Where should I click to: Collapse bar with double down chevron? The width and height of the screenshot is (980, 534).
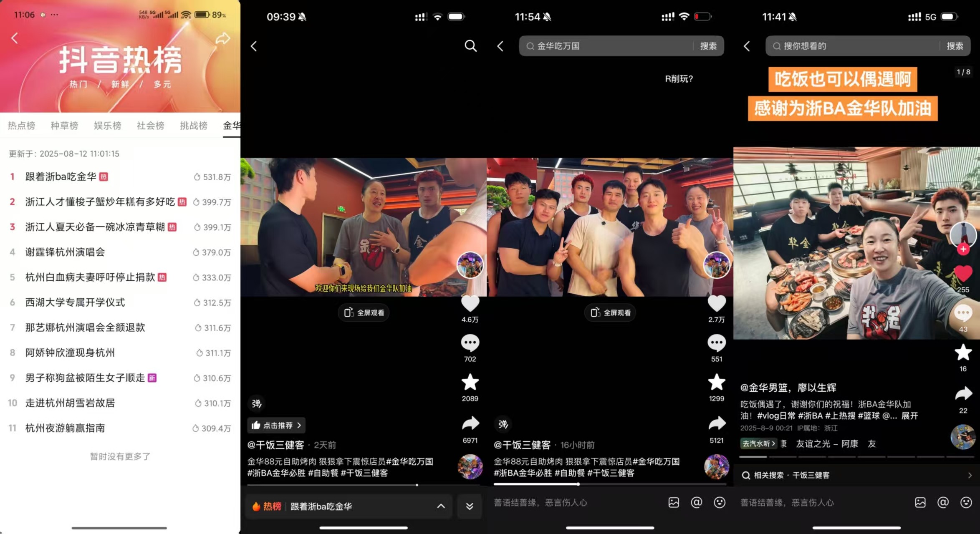pyautogui.click(x=470, y=506)
